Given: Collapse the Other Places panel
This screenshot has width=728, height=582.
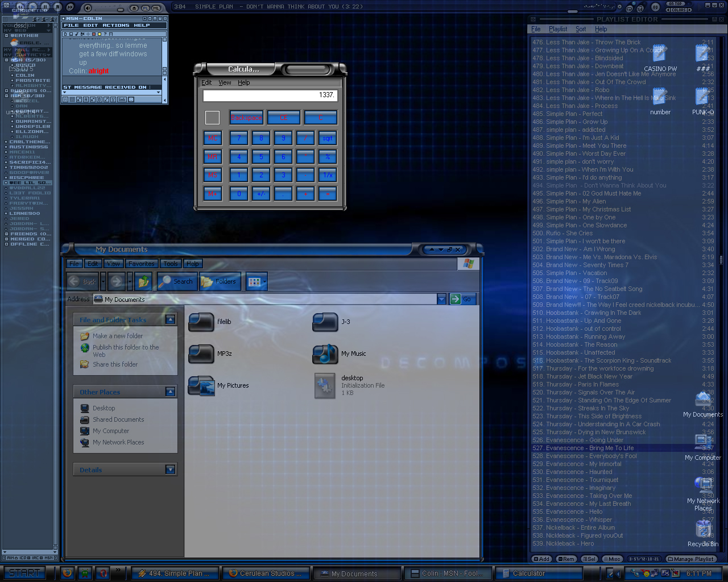Looking at the screenshot, I should point(170,392).
